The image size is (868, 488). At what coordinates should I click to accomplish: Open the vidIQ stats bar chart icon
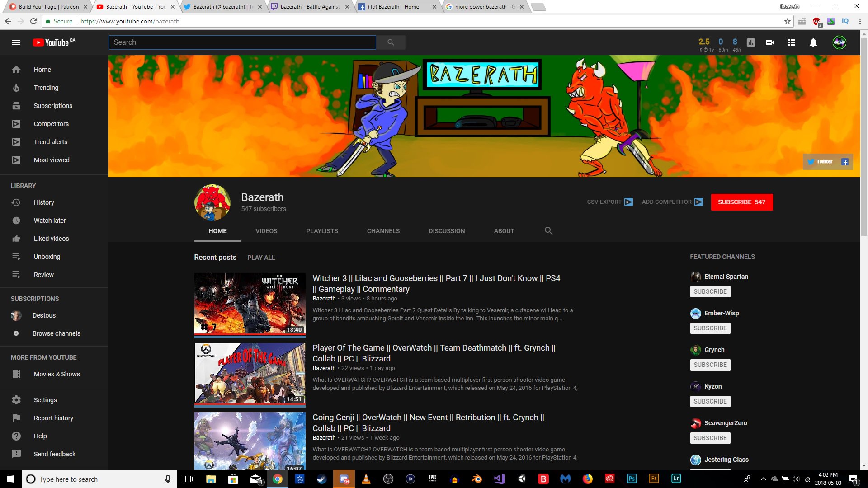pyautogui.click(x=751, y=42)
